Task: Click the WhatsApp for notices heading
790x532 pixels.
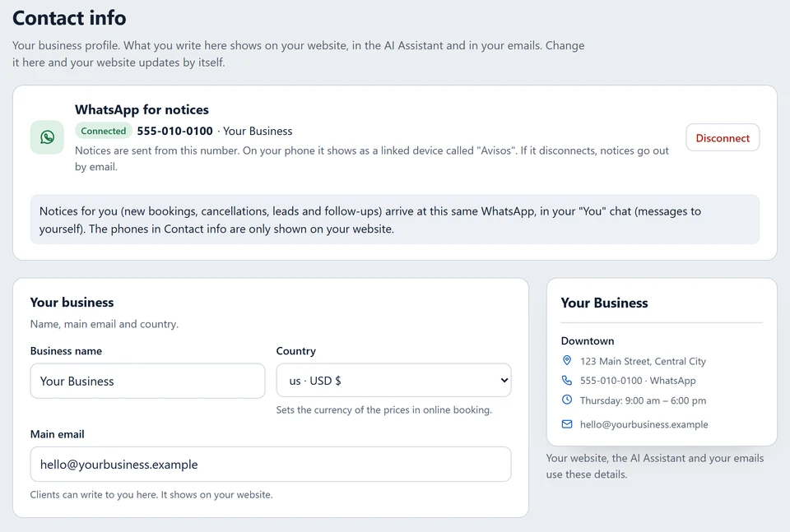Action: [142, 109]
